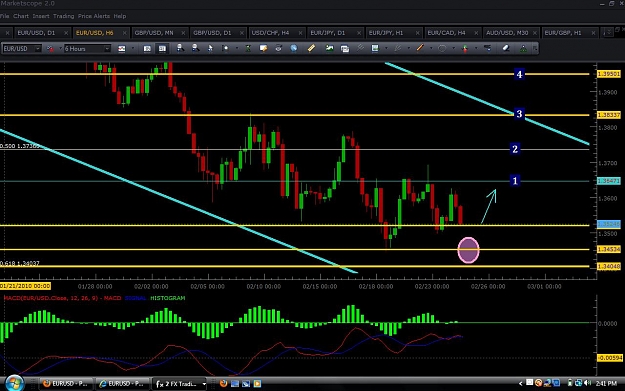Click the zoom out magnifier icon
Screen dimensions: 625x391
coord(195,48)
